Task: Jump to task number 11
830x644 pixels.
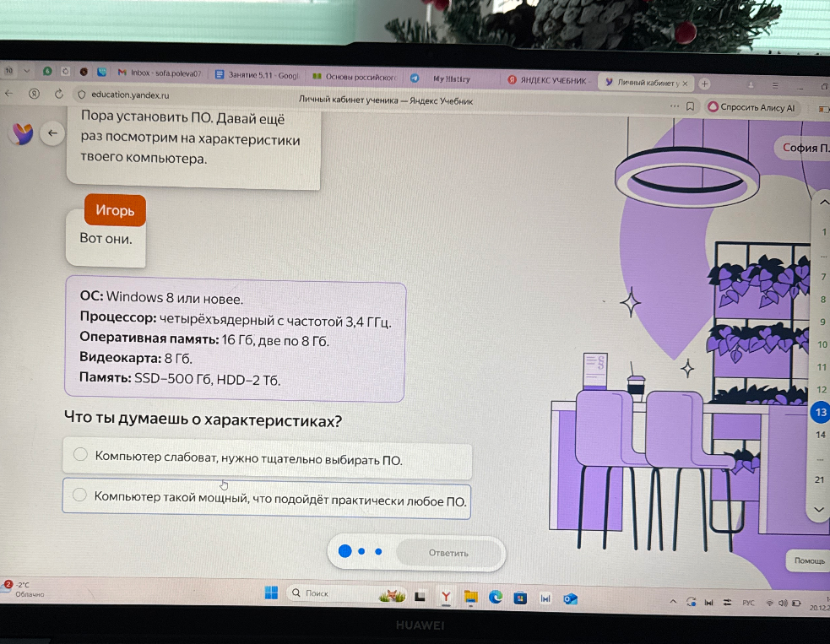Action: [x=822, y=367]
